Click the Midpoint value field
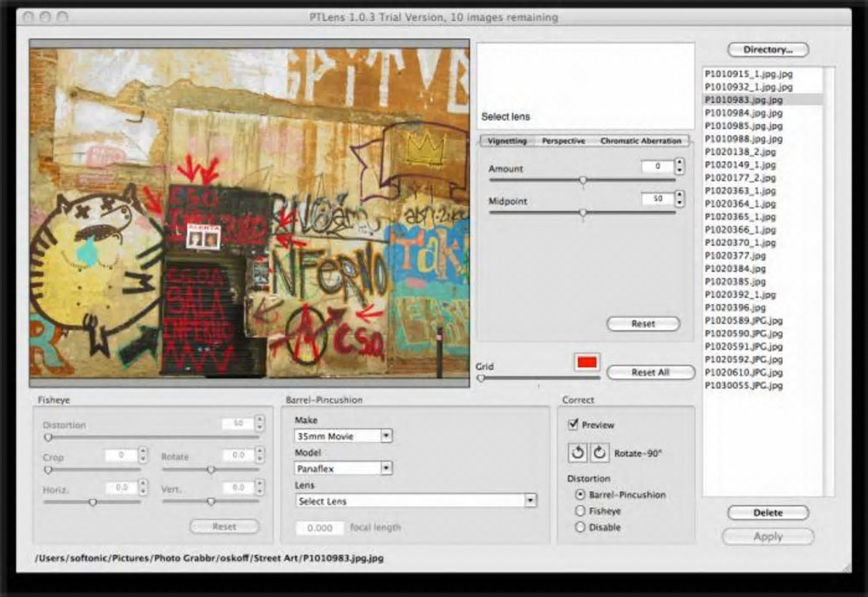868x597 pixels. (657, 198)
